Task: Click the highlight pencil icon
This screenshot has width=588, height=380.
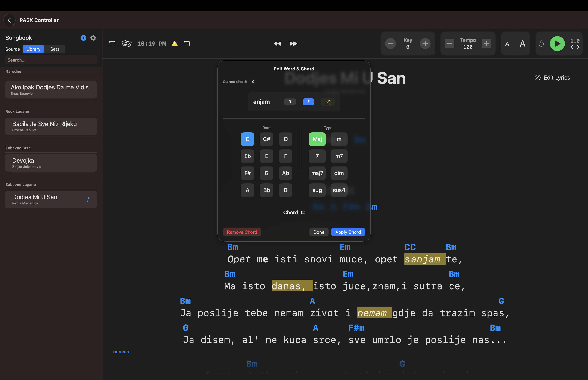Action: click(x=328, y=102)
